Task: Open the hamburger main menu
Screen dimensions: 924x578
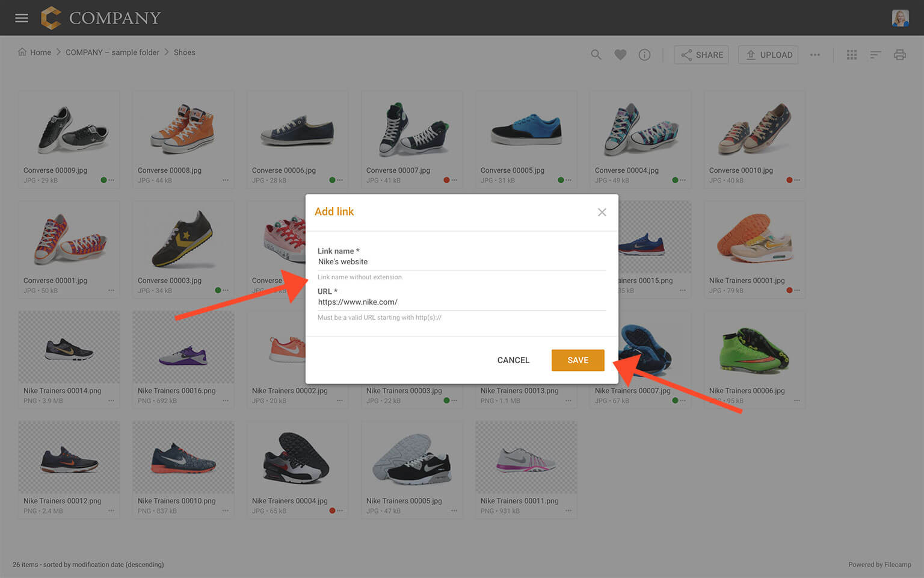Action: point(22,18)
